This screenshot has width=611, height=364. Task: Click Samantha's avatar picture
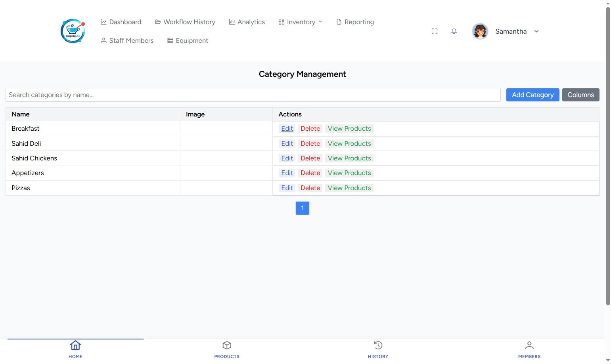[480, 31]
